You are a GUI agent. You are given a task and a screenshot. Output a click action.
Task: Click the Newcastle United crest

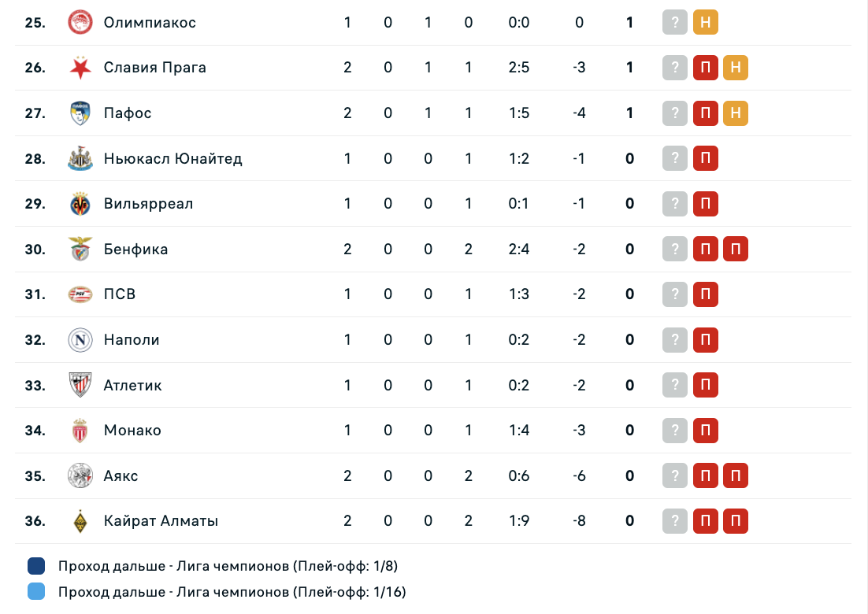pos(80,158)
